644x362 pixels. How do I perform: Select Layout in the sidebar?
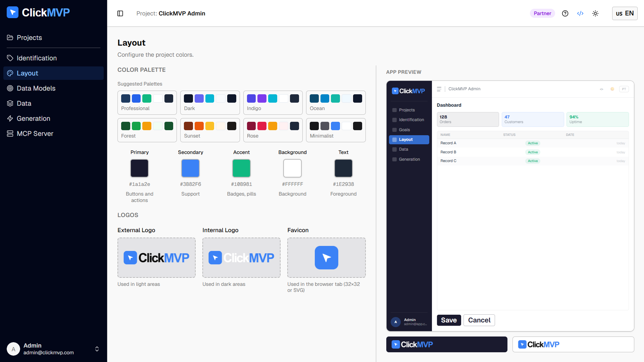pos(53,73)
